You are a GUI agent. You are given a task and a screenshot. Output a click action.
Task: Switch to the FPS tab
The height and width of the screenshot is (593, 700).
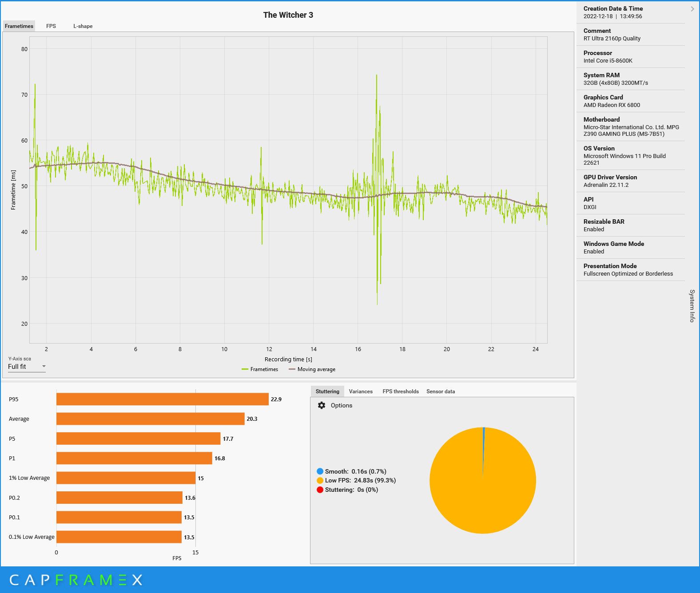pos(51,26)
